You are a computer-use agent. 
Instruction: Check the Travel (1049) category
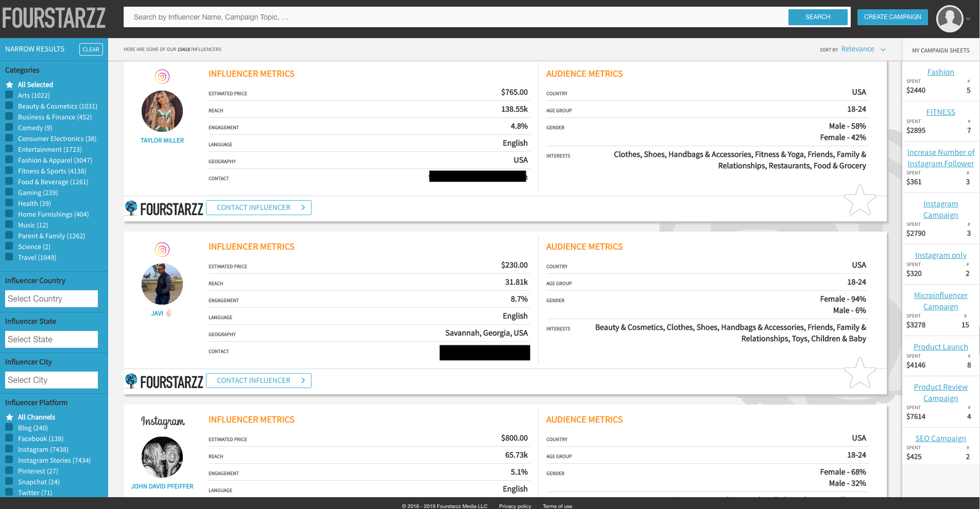[x=9, y=257]
